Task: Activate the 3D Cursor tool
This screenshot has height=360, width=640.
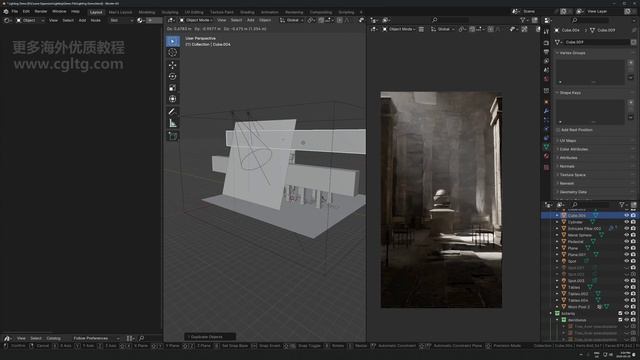Action: tap(173, 53)
